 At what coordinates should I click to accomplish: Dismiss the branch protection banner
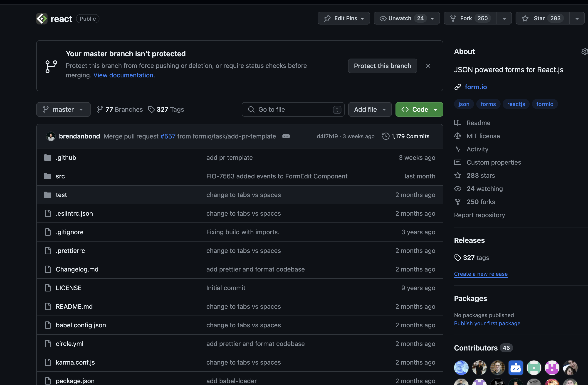428,66
